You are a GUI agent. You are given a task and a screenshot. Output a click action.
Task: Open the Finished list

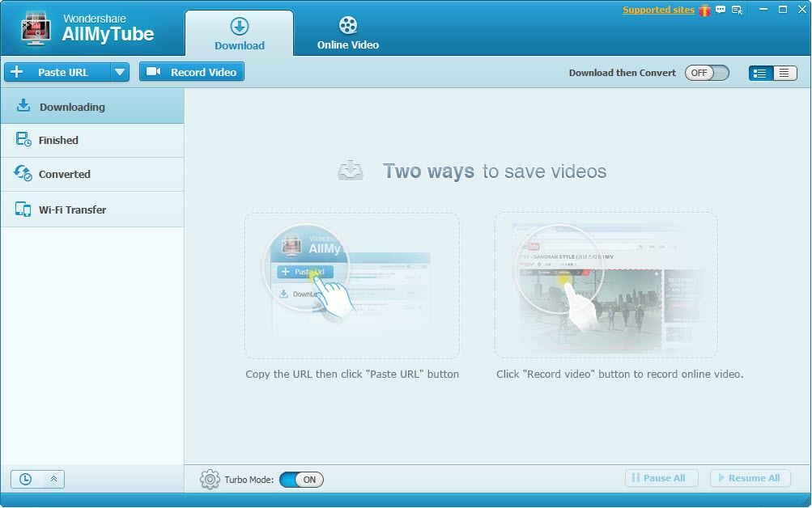point(92,140)
